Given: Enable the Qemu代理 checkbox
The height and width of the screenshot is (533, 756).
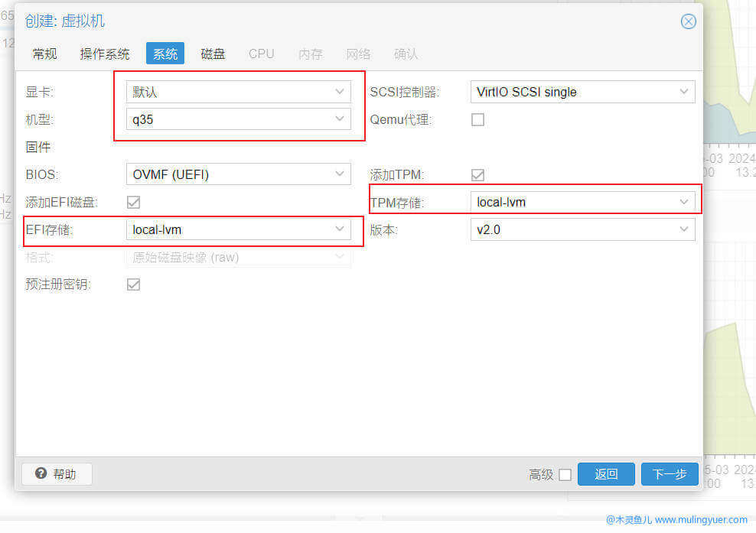Looking at the screenshot, I should 477,119.
